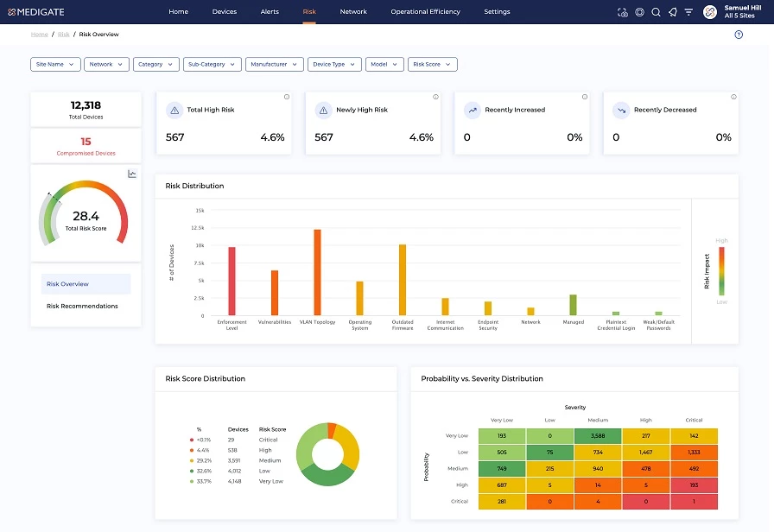Switch to the Alerts tab
The height and width of the screenshot is (532, 774).
[270, 12]
